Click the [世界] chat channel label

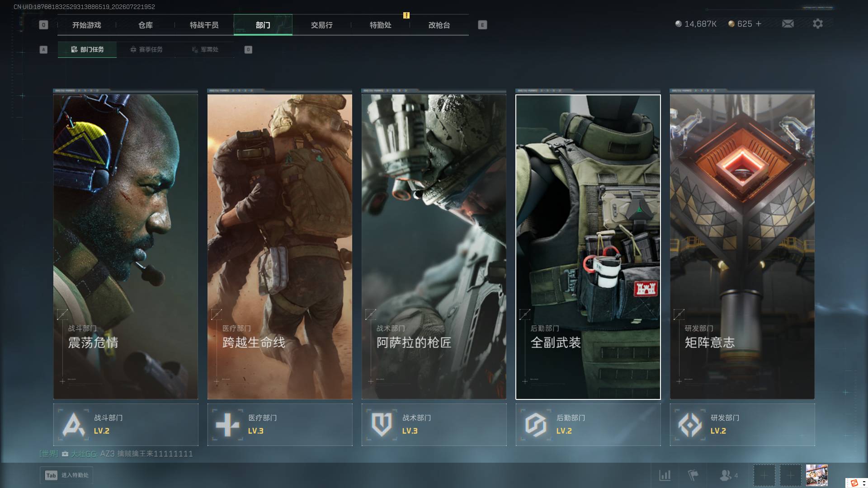pyautogui.click(x=49, y=454)
